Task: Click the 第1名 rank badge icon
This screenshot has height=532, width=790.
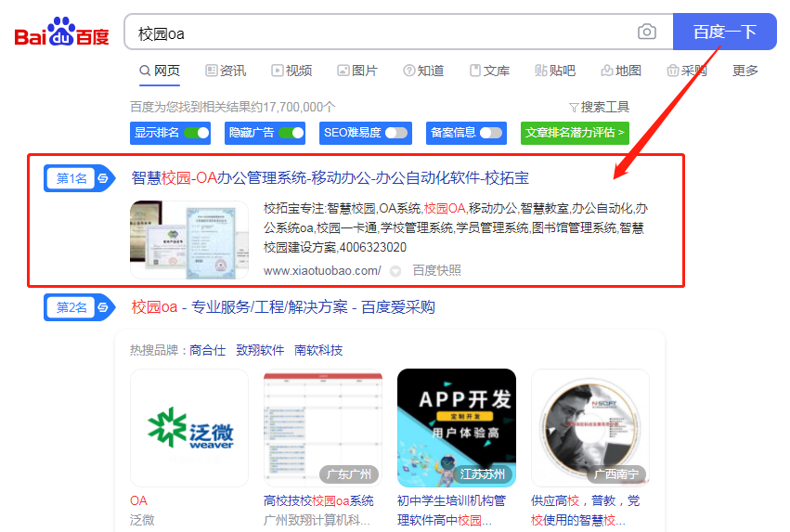Action: click(x=80, y=178)
